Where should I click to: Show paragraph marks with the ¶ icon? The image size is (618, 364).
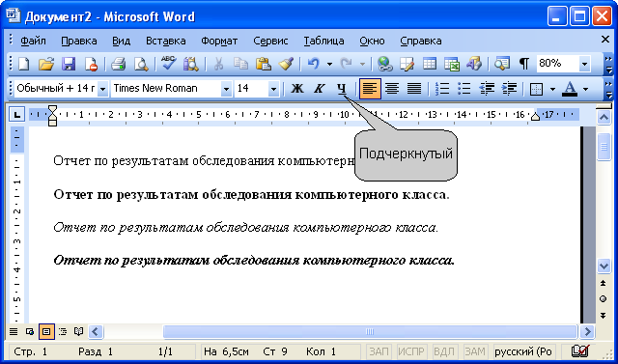point(523,64)
